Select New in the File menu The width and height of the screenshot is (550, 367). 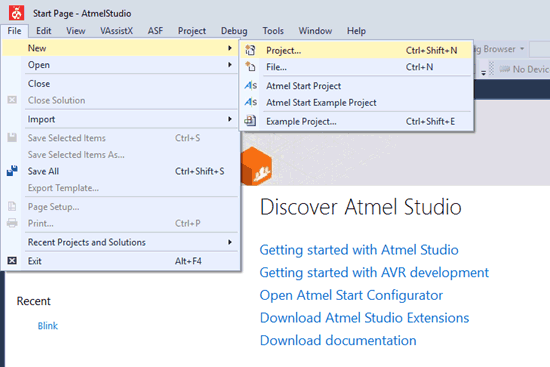120,48
